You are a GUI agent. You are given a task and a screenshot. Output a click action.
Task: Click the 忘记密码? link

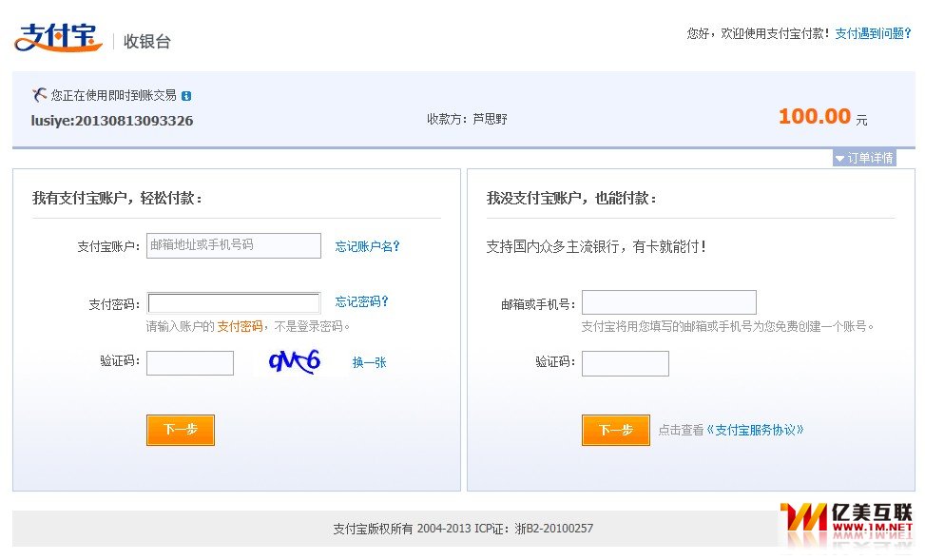coord(361,301)
